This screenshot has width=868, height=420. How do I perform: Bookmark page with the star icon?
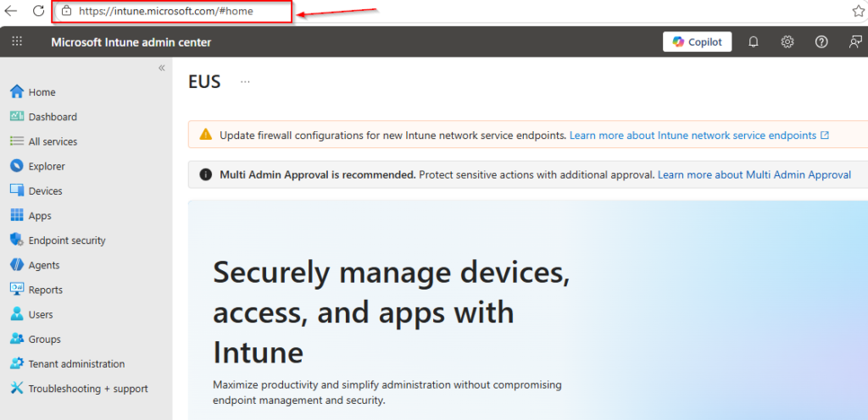(x=858, y=10)
